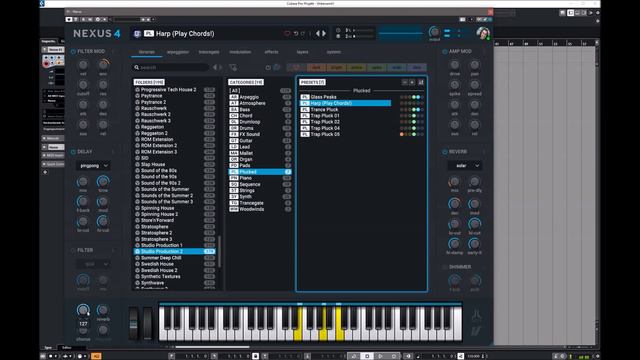Load the Trap Pluck 01 preset
This screenshot has width=640, height=360.
pos(345,116)
